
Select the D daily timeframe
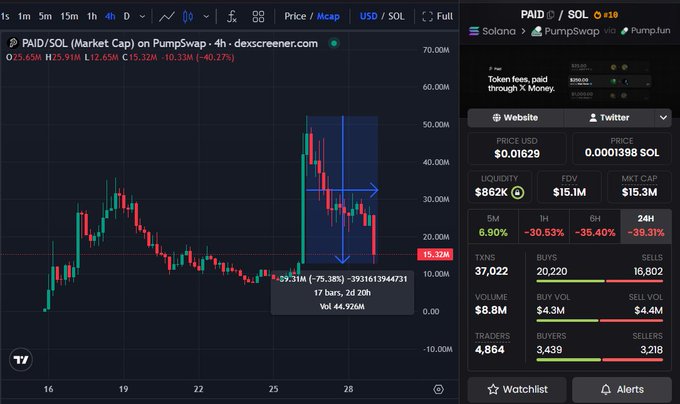127,16
